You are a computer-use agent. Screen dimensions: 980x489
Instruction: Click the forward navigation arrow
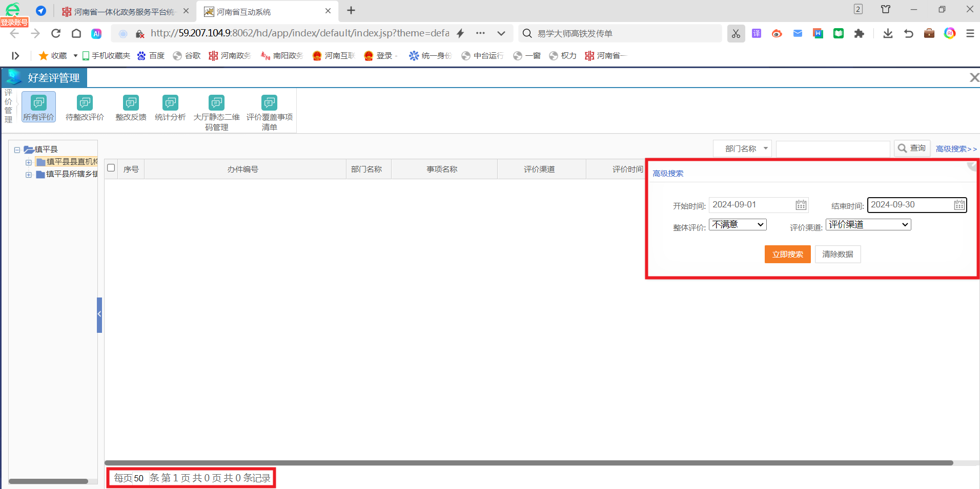pyautogui.click(x=35, y=33)
